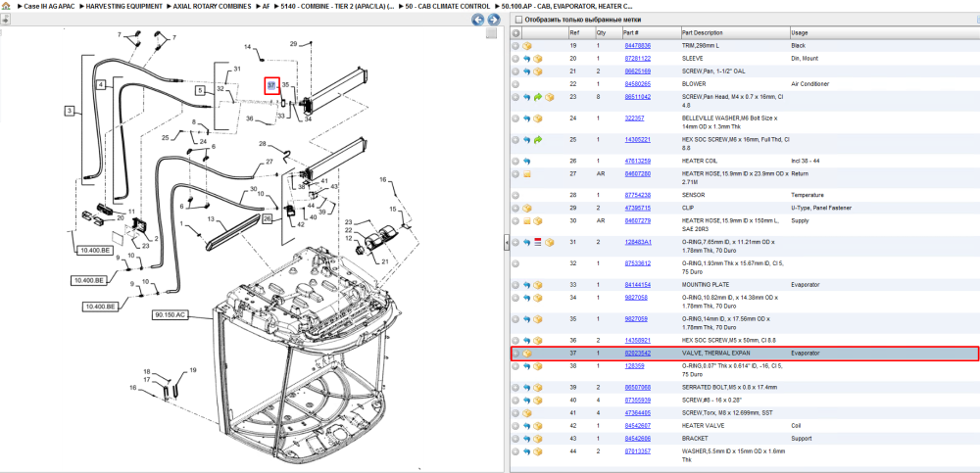
Task: Select 'HEATER COIL' description text
Action: click(700, 162)
